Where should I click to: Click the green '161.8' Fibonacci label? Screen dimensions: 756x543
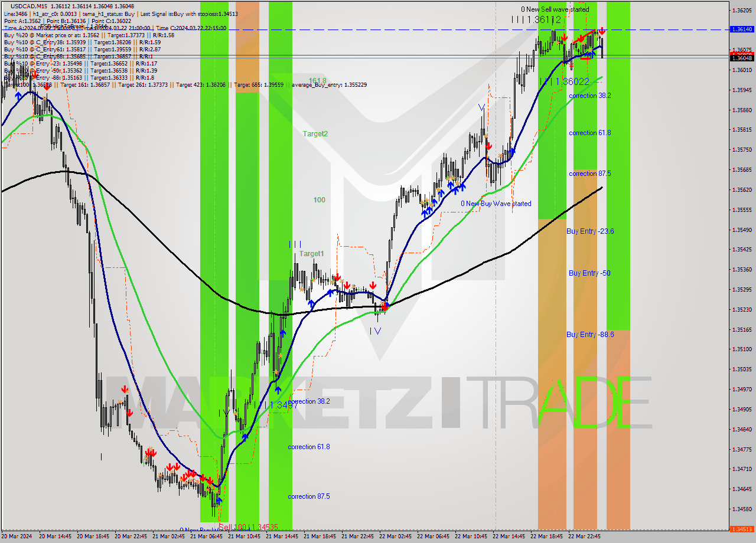tap(317, 81)
